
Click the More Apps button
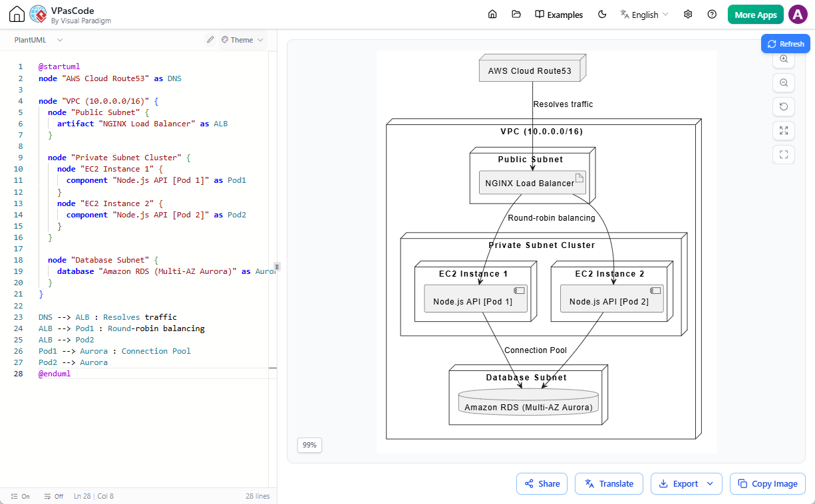(x=755, y=15)
